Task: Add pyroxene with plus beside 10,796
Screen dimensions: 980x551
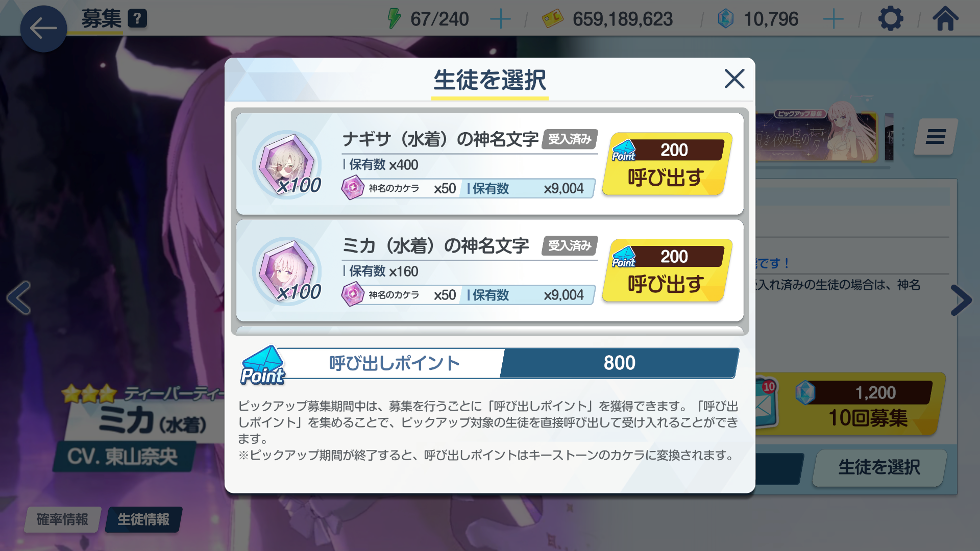Action: 834,19
